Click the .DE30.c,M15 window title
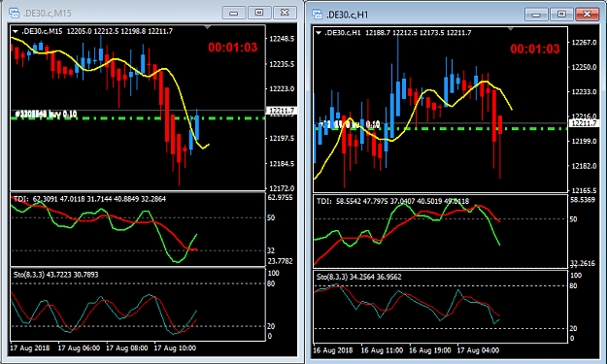Image resolution: width=607 pixels, height=364 pixels. pos(48,14)
